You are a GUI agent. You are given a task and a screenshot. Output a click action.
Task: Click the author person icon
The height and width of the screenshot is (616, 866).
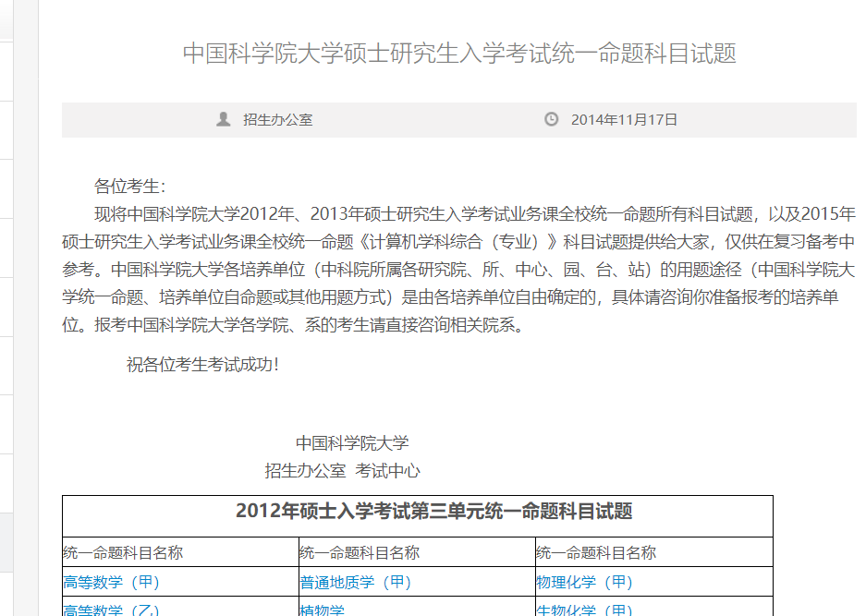(x=222, y=118)
